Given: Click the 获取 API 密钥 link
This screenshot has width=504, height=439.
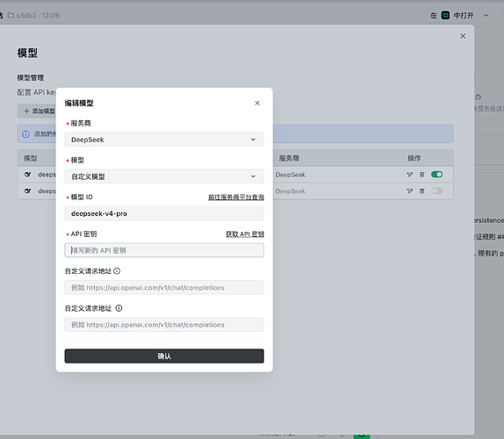Looking at the screenshot, I should click(x=245, y=234).
